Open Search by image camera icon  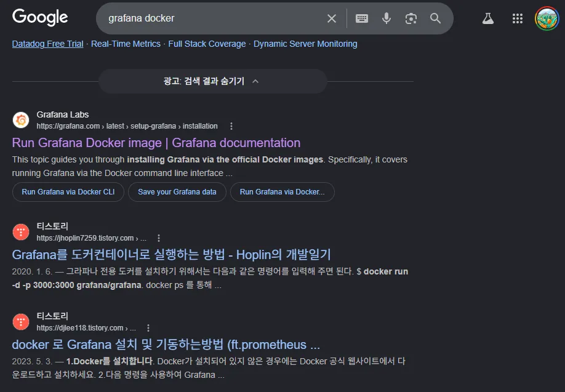(411, 18)
